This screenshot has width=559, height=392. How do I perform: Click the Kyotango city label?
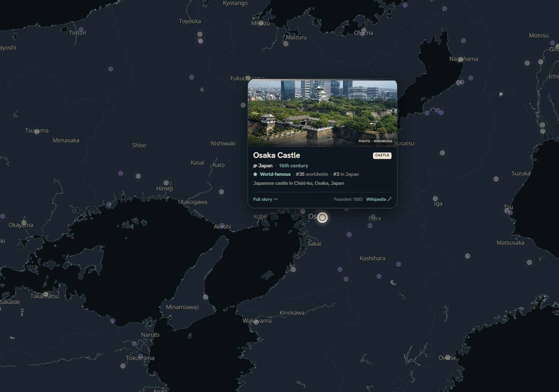coord(235,3)
